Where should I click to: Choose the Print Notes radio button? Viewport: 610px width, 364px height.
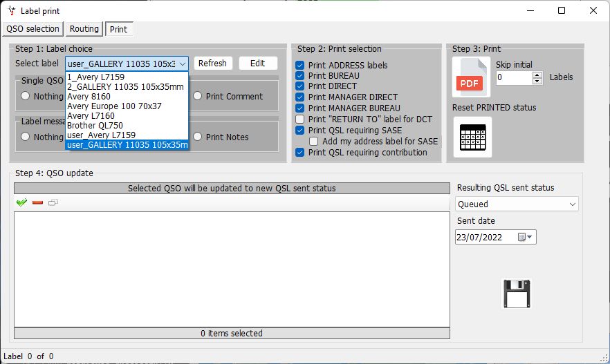point(198,137)
